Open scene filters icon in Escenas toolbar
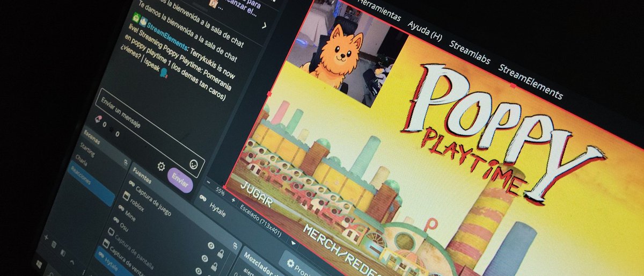 pyautogui.click(x=63, y=253)
